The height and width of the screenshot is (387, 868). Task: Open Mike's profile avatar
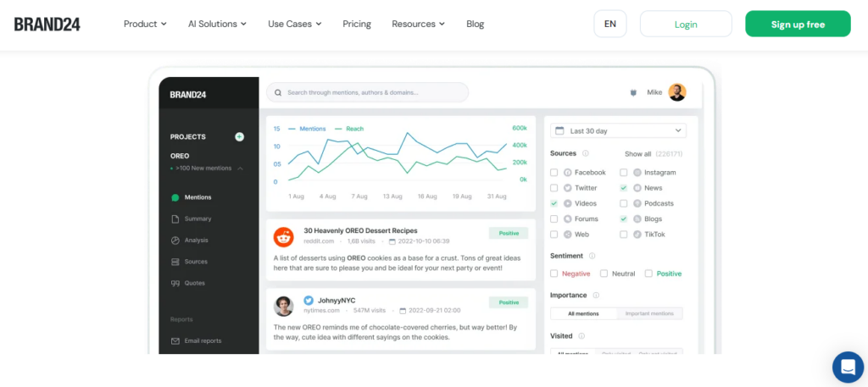(x=677, y=92)
